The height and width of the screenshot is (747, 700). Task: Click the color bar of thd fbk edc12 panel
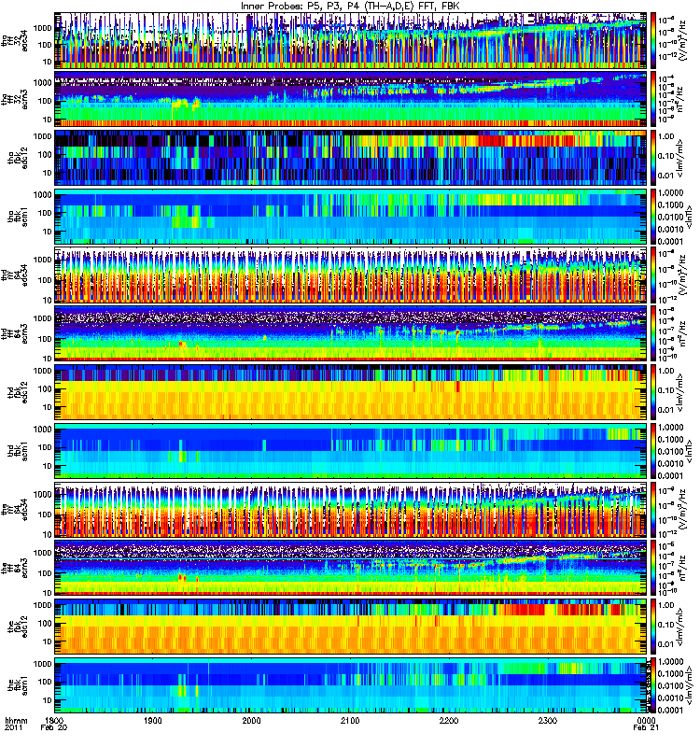coord(654,391)
